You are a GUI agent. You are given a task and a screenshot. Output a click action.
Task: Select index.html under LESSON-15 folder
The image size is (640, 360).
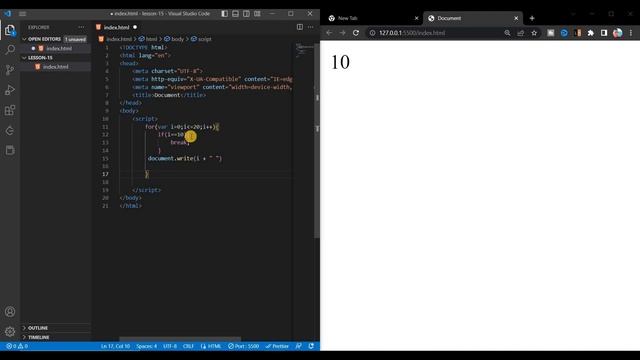coord(56,67)
